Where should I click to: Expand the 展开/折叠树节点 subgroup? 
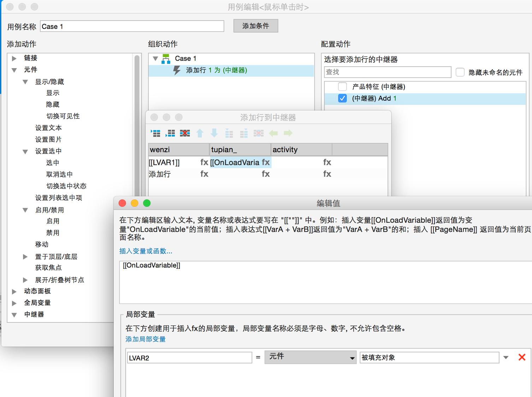(x=25, y=280)
